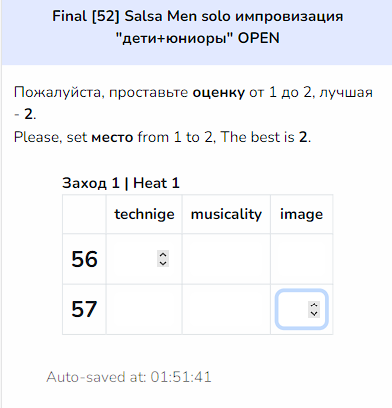Image resolution: width=392 pixels, height=408 pixels.
Task: Increase technige score for competitor 56
Action: [x=163, y=255]
